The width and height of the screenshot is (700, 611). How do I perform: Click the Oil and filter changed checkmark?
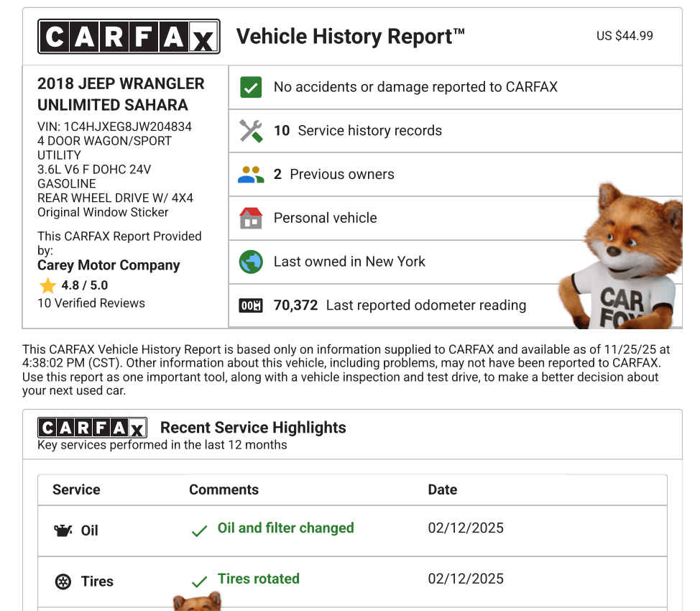[199, 531]
